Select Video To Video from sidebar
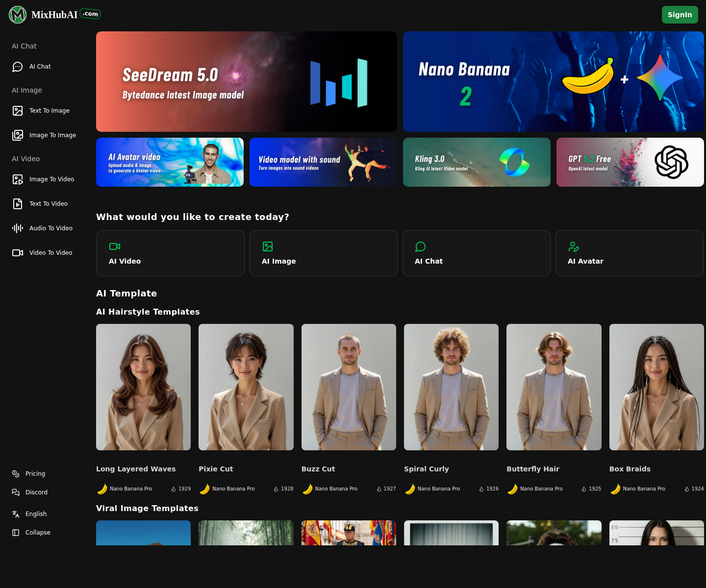 pos(18,253)
